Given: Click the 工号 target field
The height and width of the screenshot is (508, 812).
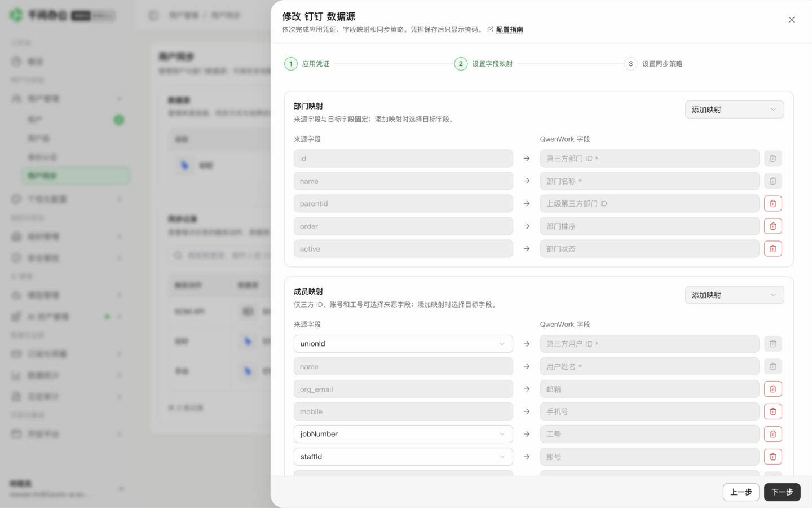Looking at the screenshot, I should click(650, 434).
